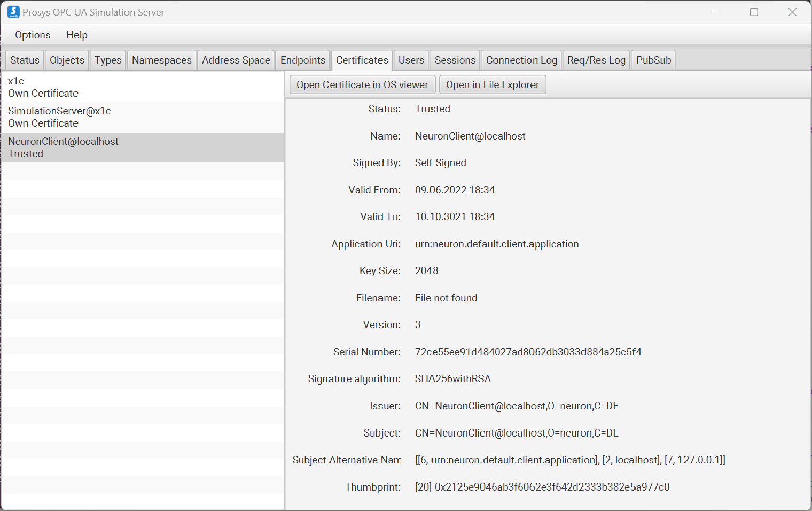Open the PubSub tab

pyautogui.click(x=653, y=60)
